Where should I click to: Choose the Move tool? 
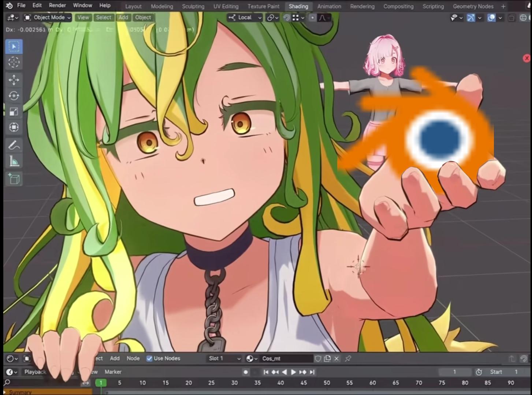coord(14,80)
